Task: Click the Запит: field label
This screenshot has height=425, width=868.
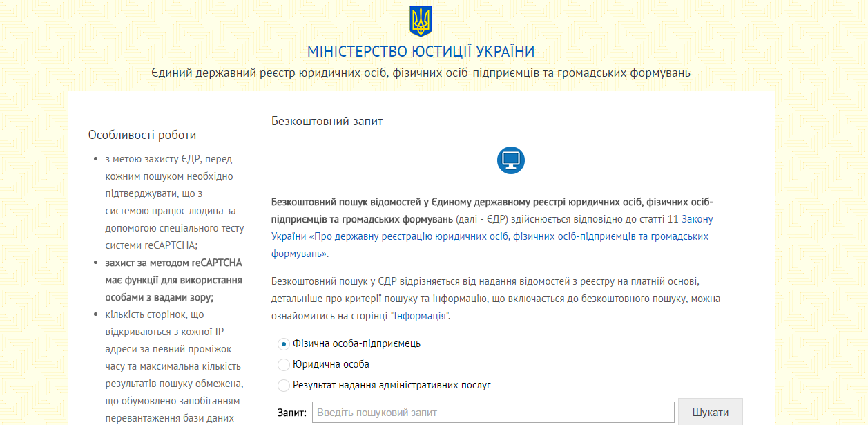Action: pos(292,413)
